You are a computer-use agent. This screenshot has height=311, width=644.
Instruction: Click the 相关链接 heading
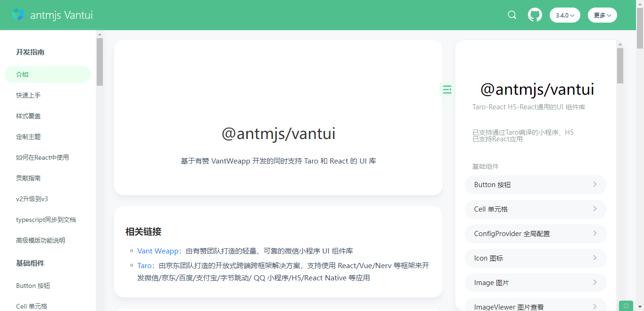pos(143,231)
